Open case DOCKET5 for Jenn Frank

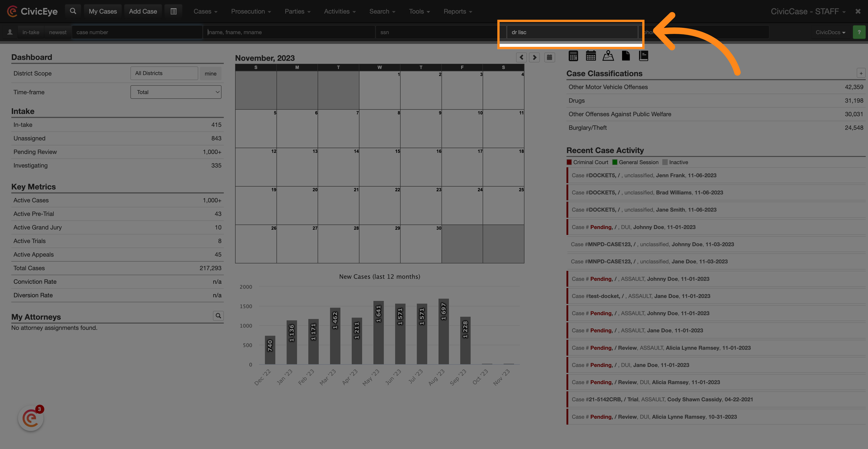coord(716,175)
